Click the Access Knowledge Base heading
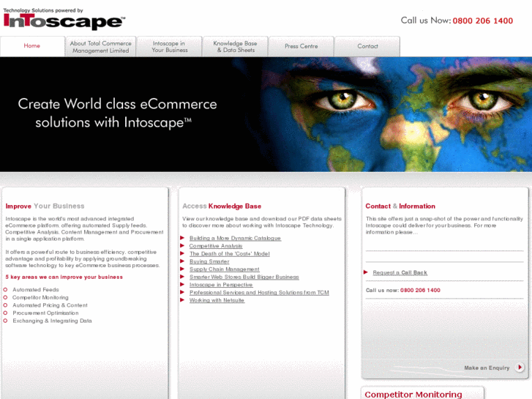The width and height of the screenshot is (532, 399). [222, 206]
